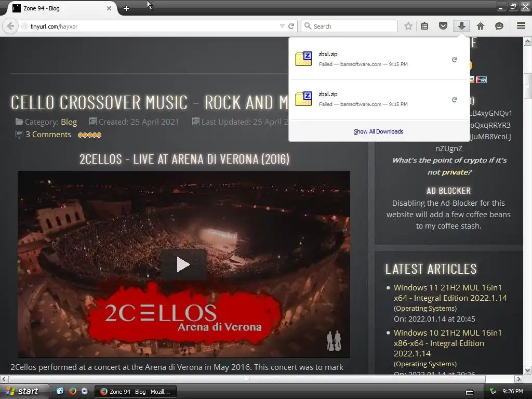Click the five-star rating dots
532x399 pixels.
coord(89,135)
